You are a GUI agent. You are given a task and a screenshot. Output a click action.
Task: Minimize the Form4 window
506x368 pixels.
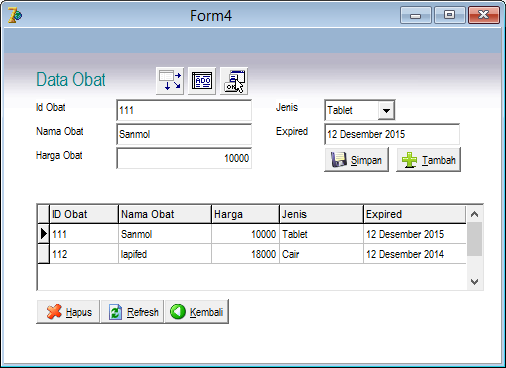(416, 15)
